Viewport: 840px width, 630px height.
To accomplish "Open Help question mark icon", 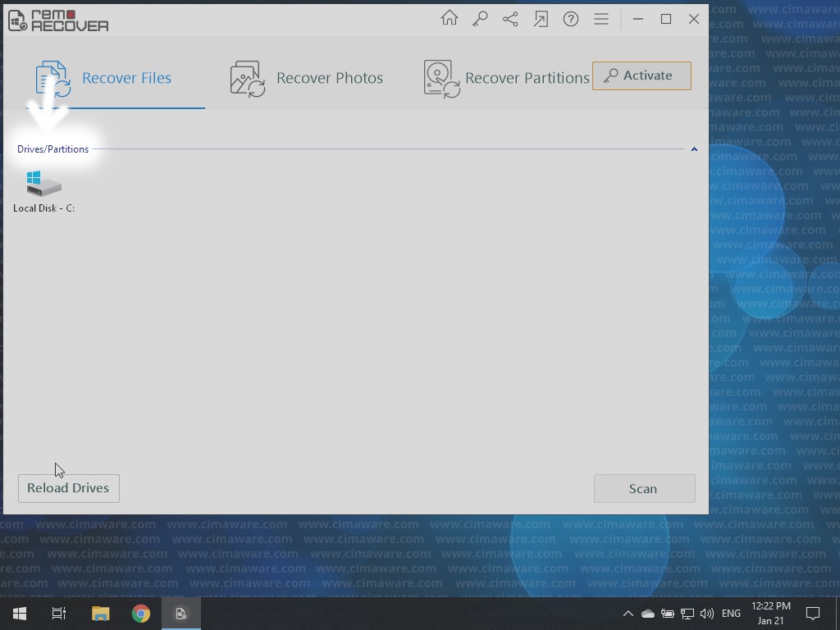I will (x=571, y=19).
